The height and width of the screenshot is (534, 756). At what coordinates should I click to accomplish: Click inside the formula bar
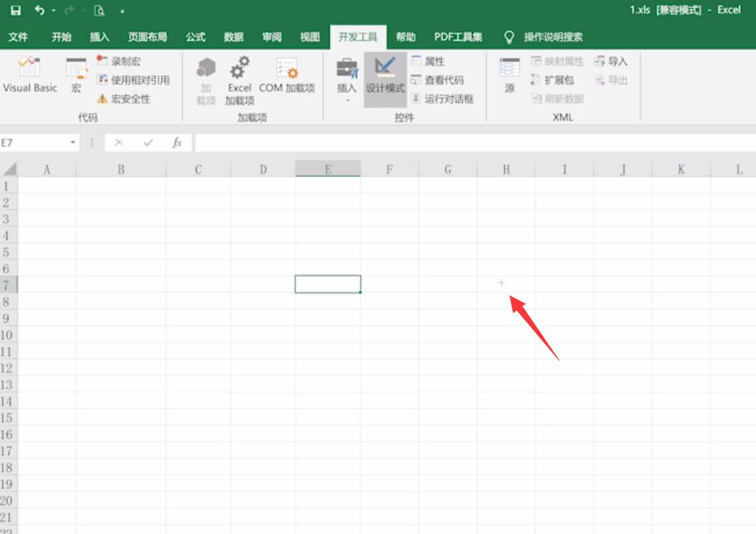tap(475, 143)
